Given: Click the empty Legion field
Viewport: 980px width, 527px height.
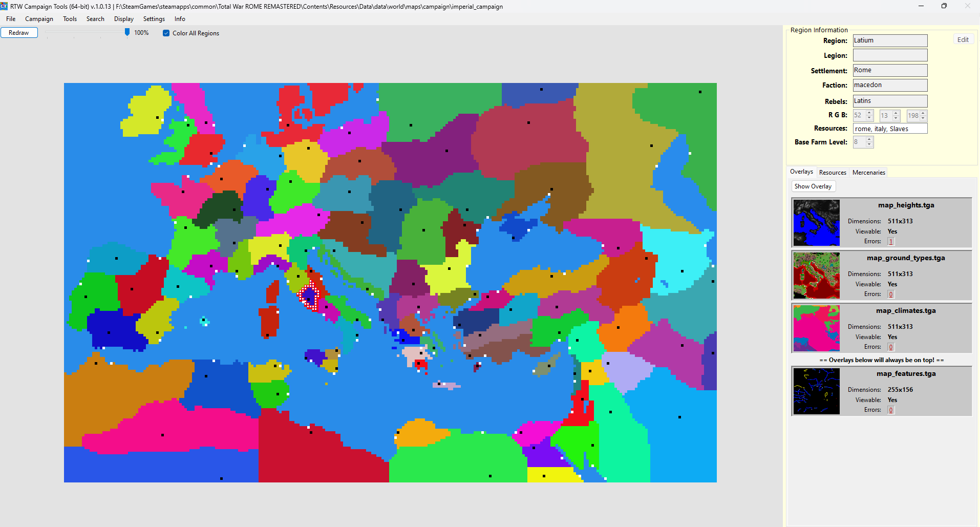Looking at the screenshot, I should (x=890, y=55).
